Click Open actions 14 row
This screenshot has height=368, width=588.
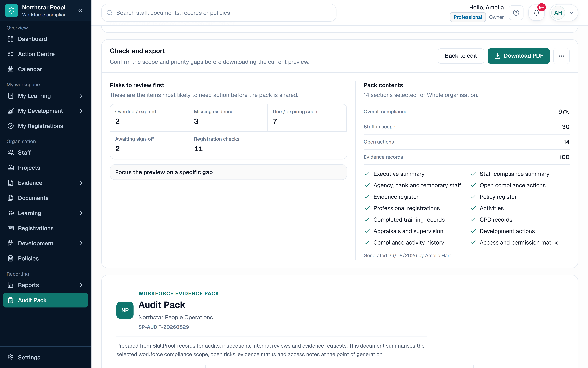click(466, 142)
